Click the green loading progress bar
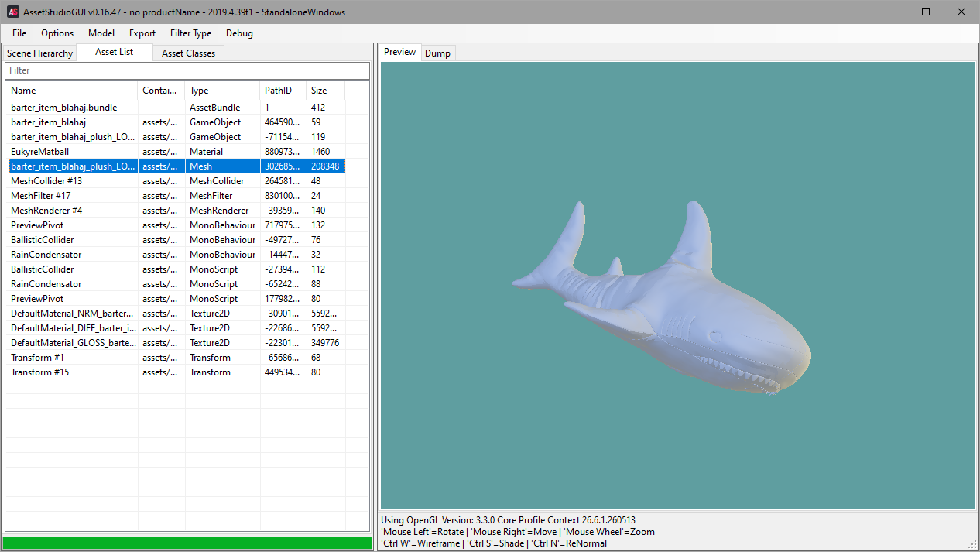Image resolution: width=980 pixels, height=552 pixels. [187, 543]
